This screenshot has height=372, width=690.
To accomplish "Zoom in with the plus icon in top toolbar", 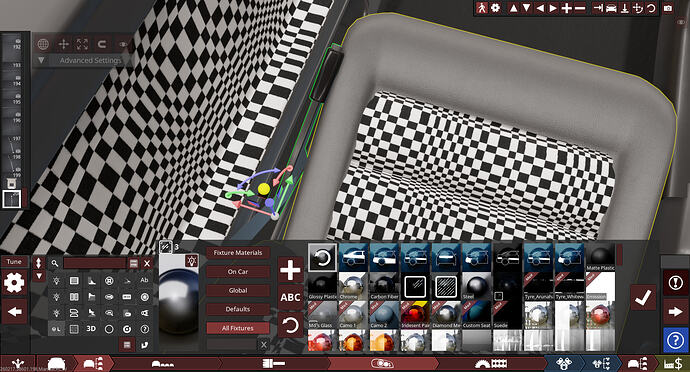I will coord(567,8).
